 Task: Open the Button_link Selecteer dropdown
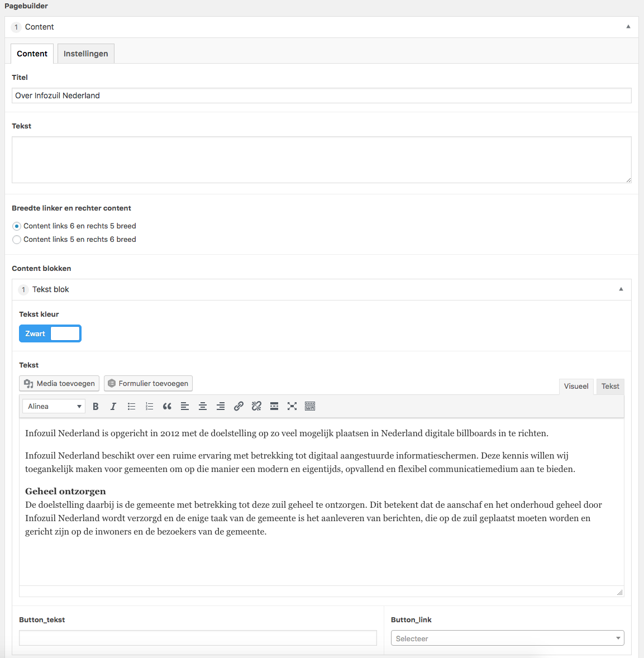pyautogui.click(x=508, y=638)
